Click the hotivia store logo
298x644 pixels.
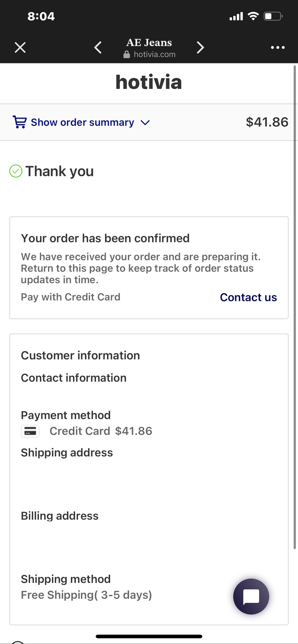tap(149, 82)
